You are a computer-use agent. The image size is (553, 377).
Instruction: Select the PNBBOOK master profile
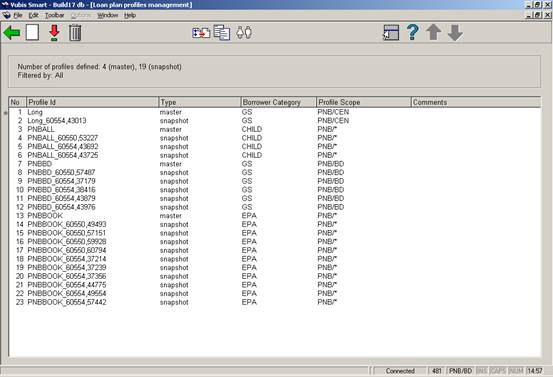pos(275,216)
